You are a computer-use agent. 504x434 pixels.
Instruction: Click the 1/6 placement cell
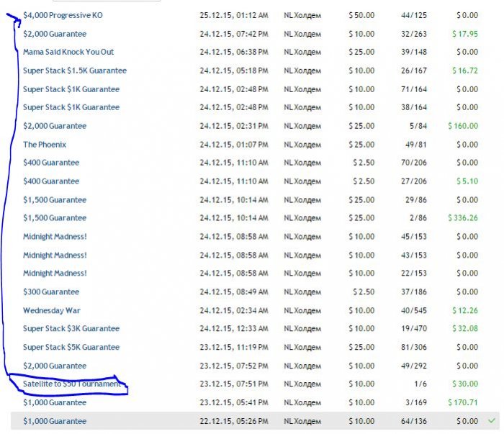[x=420, y=384]
